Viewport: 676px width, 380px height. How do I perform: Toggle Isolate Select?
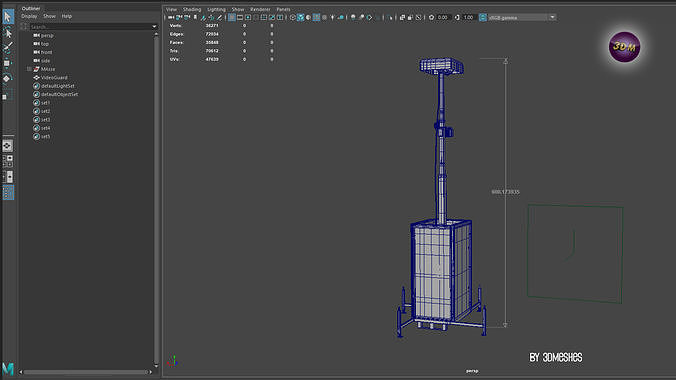coord(391,17)
